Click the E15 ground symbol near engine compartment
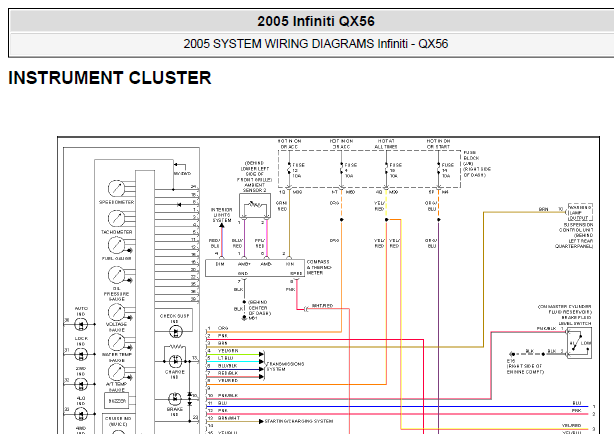Screen dimensions: 614x434 pyautogui.click(x=511, y=354)
